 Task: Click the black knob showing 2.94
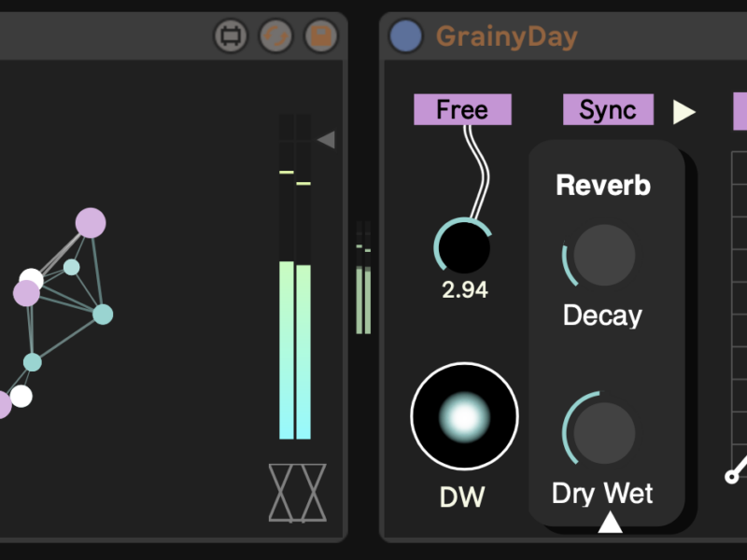[x=464, y=247]
